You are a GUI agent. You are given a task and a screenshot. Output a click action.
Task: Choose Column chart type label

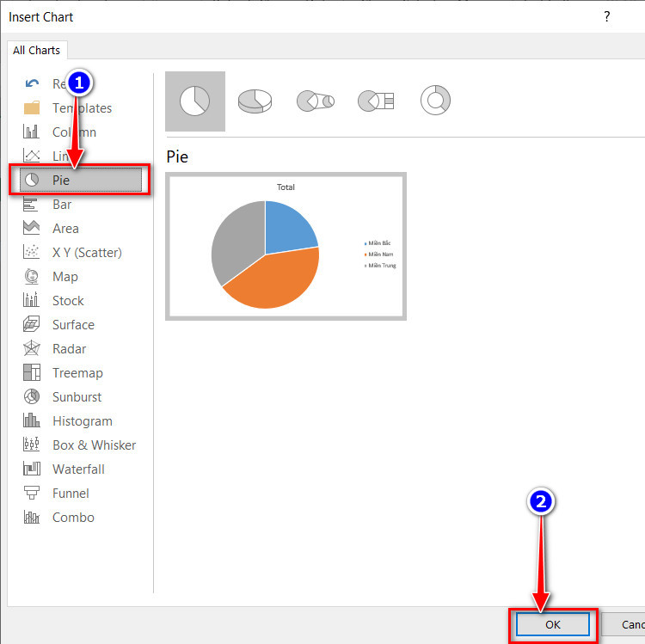(x=75, y=132)
